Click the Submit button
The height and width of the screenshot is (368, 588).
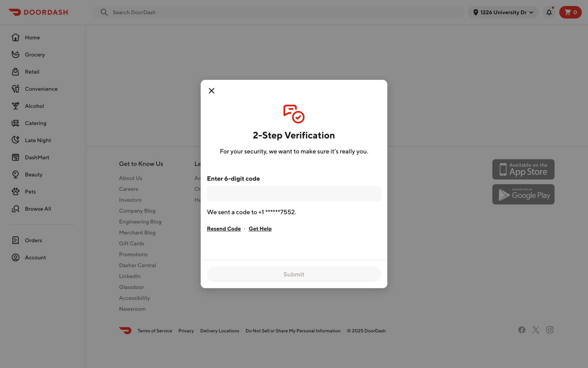click(x=294, y=274)
